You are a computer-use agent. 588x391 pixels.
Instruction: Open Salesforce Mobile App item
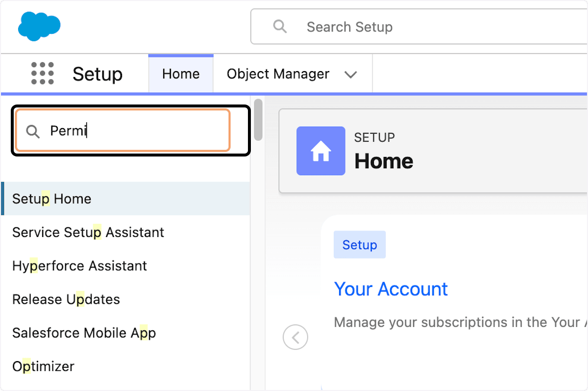pyautogui.click(x=84, y=333)
